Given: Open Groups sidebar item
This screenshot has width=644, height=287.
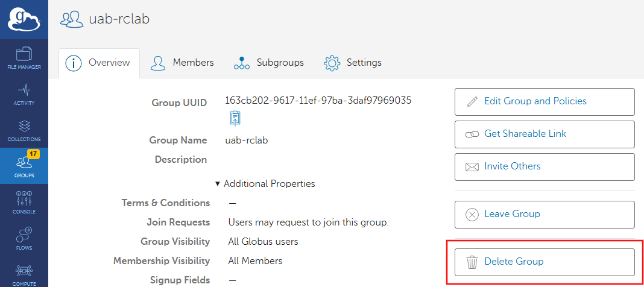Looking at the screenshot, I should [x=24, y=166].
